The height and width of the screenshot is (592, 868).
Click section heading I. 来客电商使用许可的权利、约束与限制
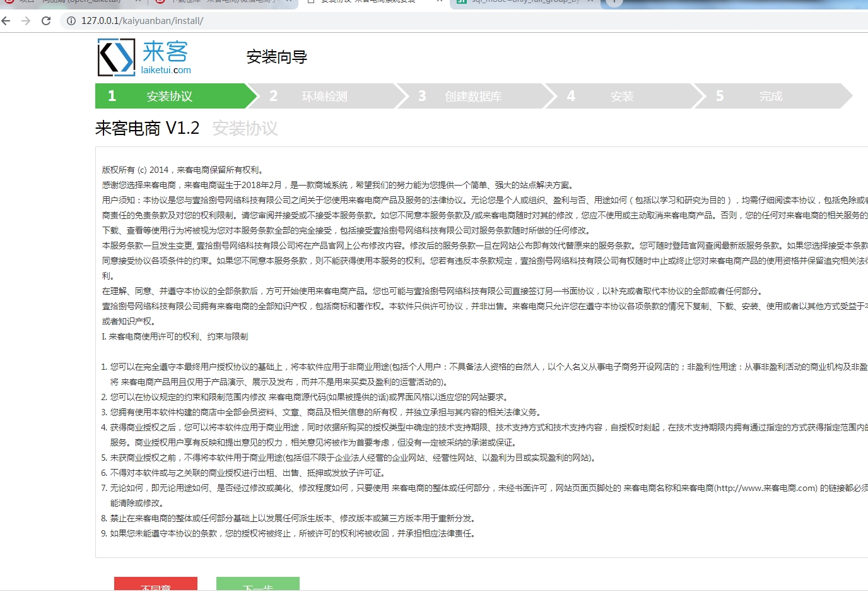click(175, 336)
